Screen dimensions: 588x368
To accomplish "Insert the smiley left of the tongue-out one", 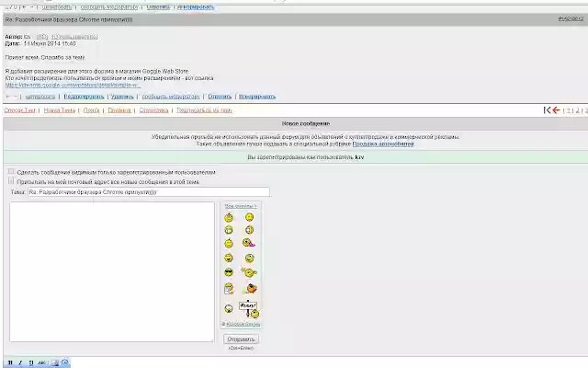I will click(229, 243).
